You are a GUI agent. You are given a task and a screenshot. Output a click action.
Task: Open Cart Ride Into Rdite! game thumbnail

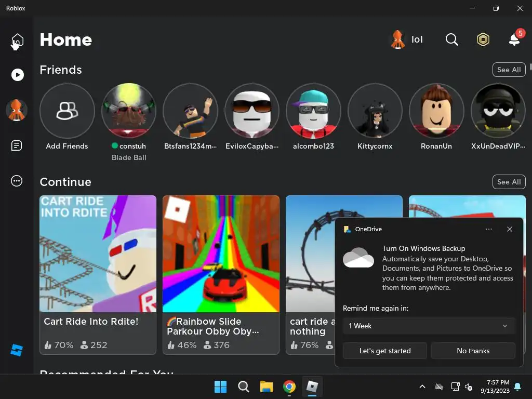point(98,254)
